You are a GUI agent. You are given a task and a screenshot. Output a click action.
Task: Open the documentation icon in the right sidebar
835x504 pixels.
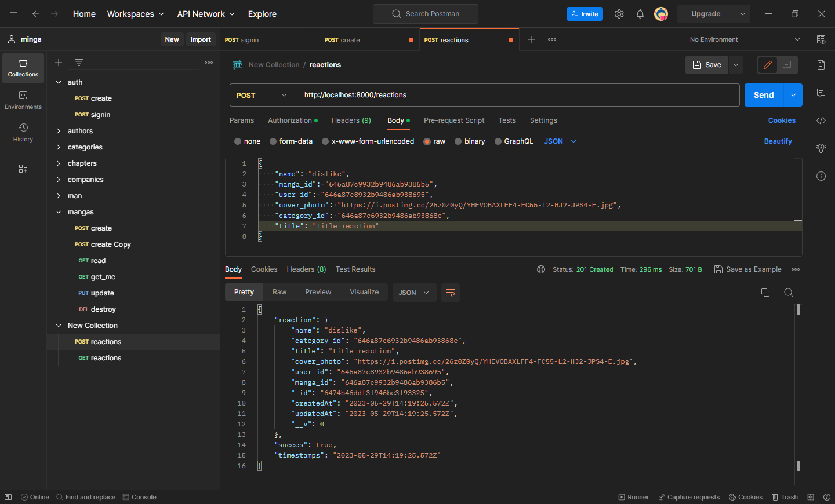click(x=821, y=65)
